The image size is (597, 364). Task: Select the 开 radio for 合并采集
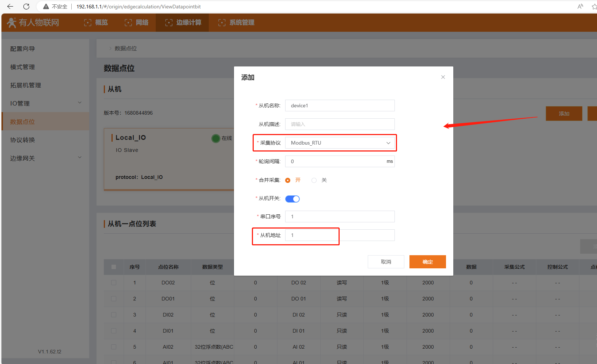tap(288, 180)
